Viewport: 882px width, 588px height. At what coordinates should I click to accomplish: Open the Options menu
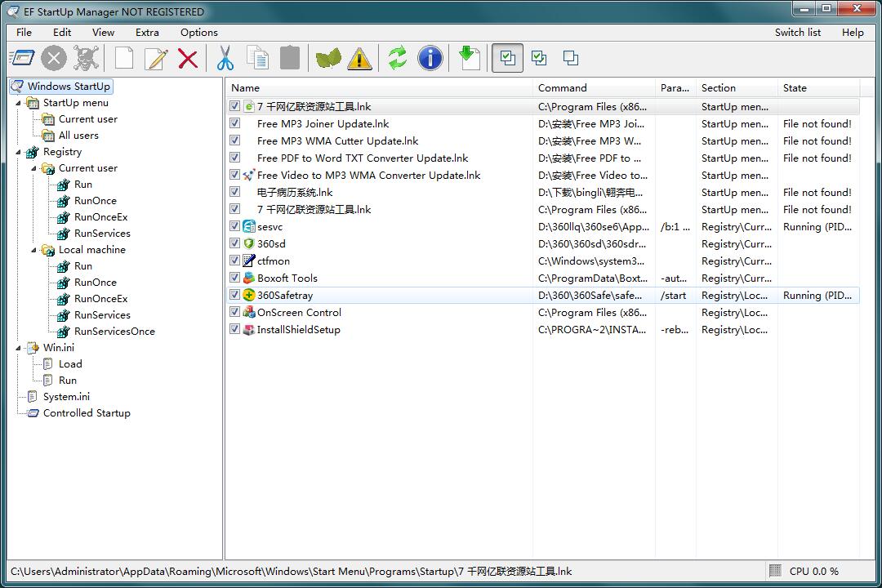[199, 32]
